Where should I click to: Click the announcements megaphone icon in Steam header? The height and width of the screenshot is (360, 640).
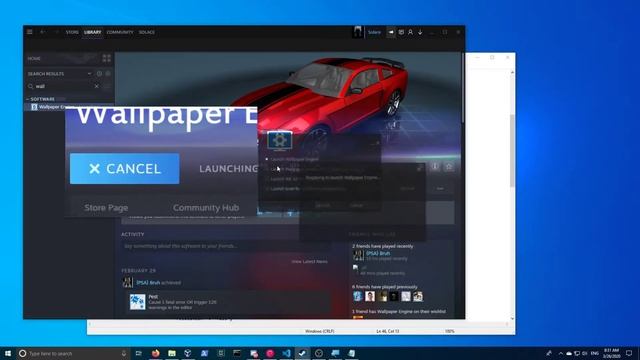click(x=391, y=32)
